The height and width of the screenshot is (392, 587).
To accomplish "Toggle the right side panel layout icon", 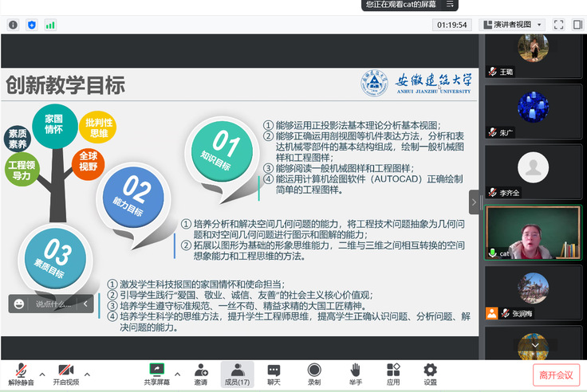I will (577, 25).
